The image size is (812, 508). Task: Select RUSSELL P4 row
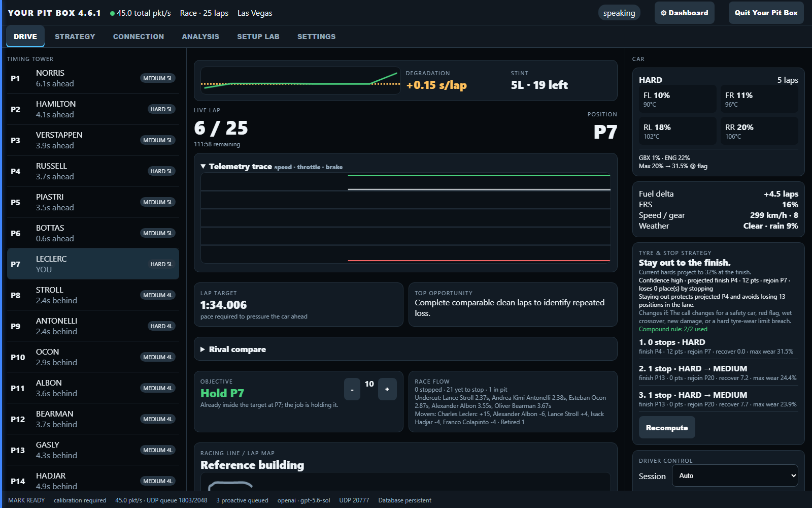(x=93, y=171)
